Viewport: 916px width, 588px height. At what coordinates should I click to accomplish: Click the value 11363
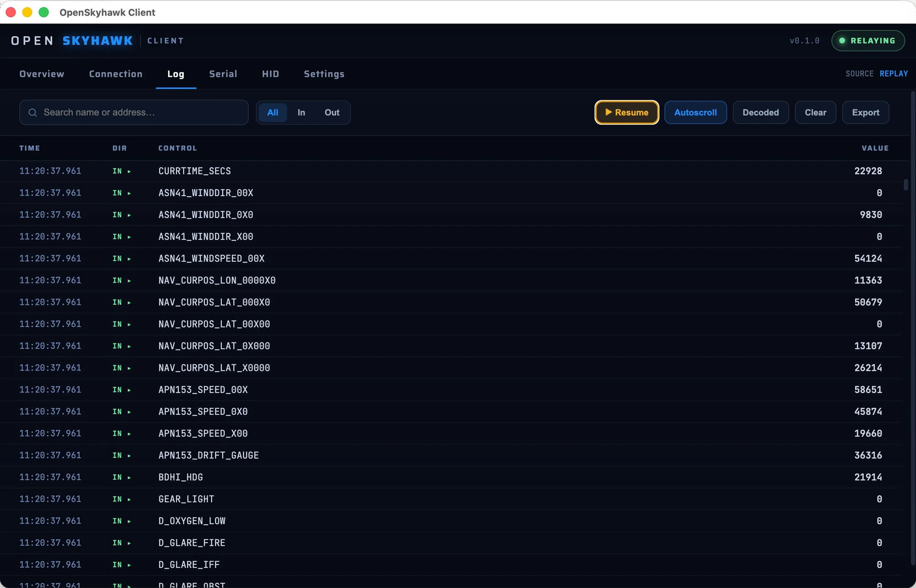868,280
